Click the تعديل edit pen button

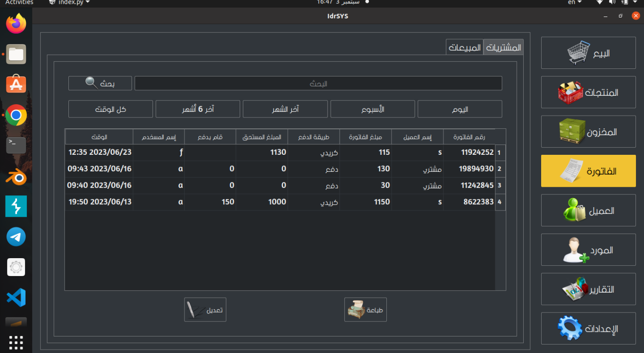click(x=205, y=310)
